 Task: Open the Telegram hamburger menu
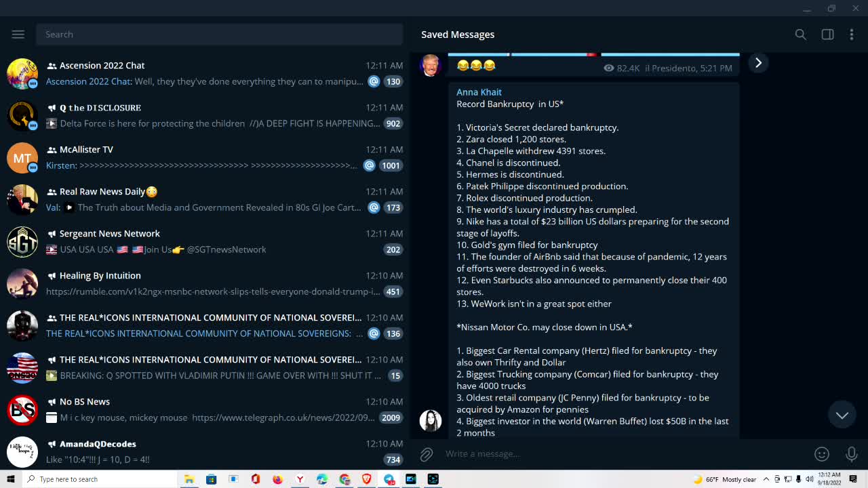(x=18, y=35)
